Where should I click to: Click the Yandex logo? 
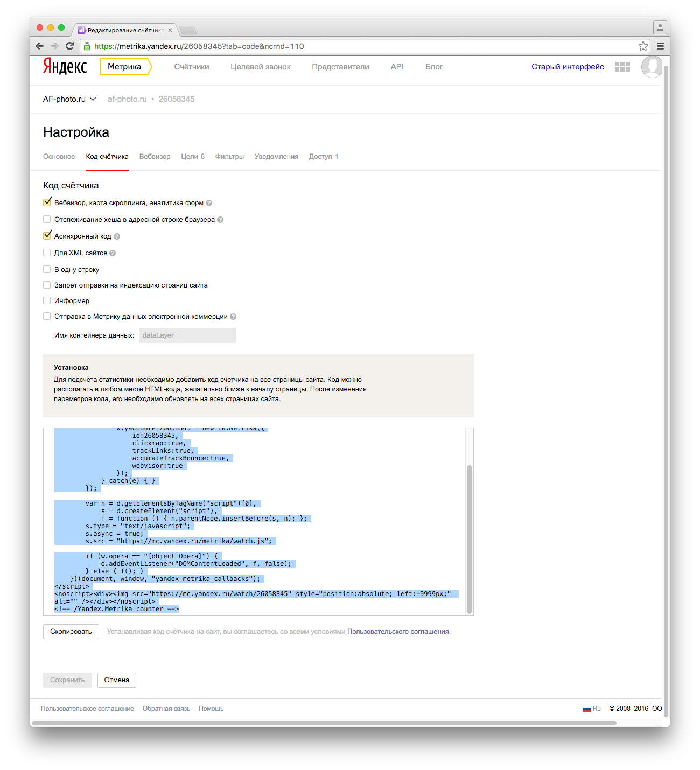(65, 66)
